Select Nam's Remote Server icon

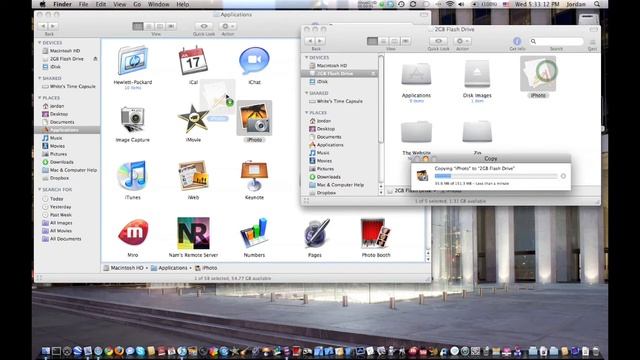pos(193,233)
